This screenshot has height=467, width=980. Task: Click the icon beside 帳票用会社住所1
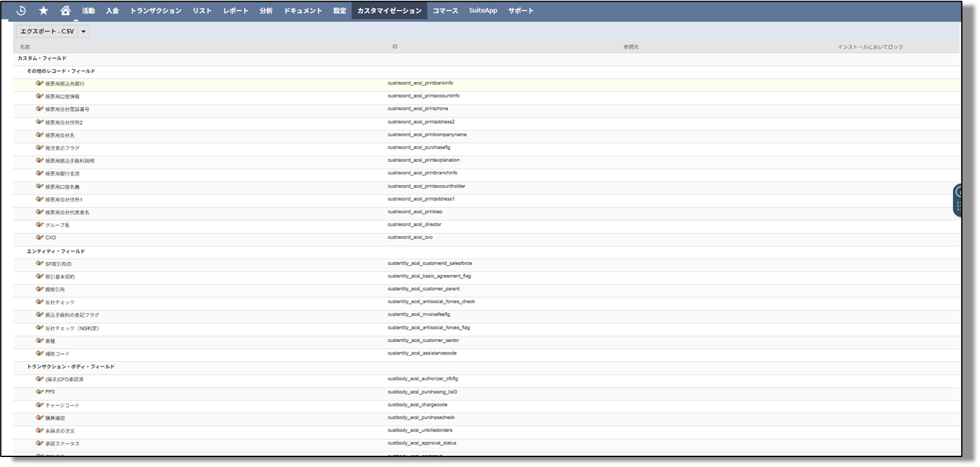pyautogui.click(x=39, y=199)
